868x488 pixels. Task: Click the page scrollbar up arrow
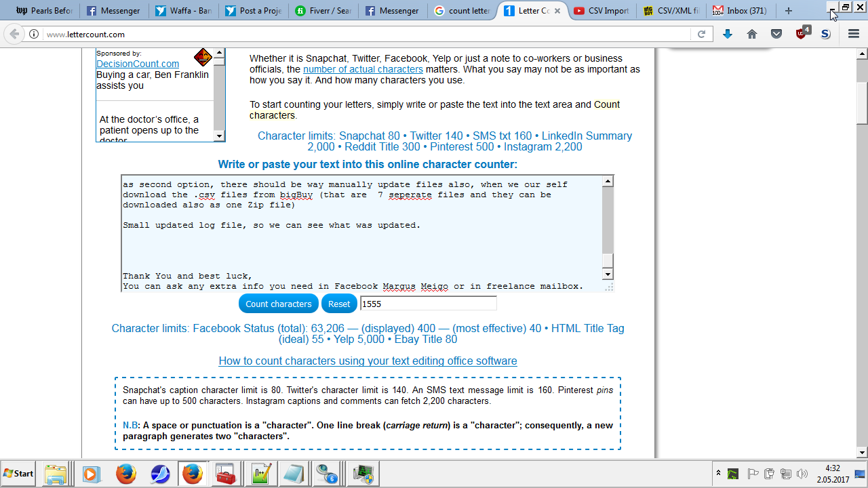coord(862,53)
